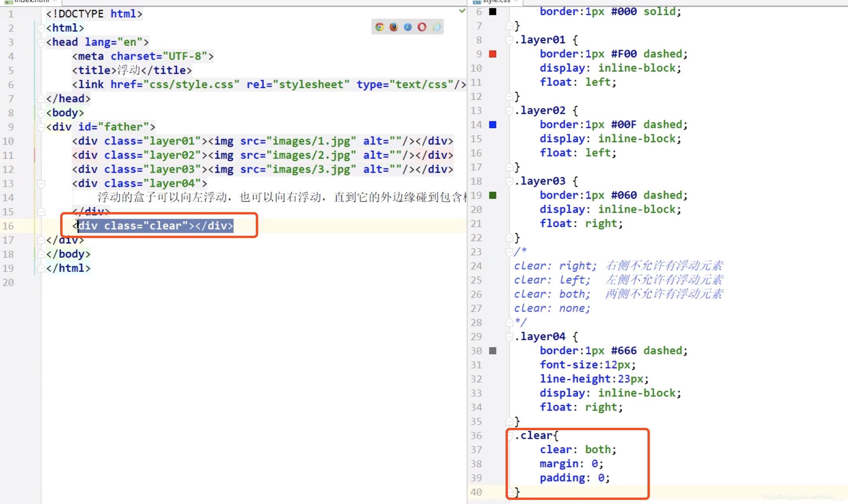Click "clear: both;" inside the .clear rule
The width and height of the screenshot is (848, 504).
point(578,450)
